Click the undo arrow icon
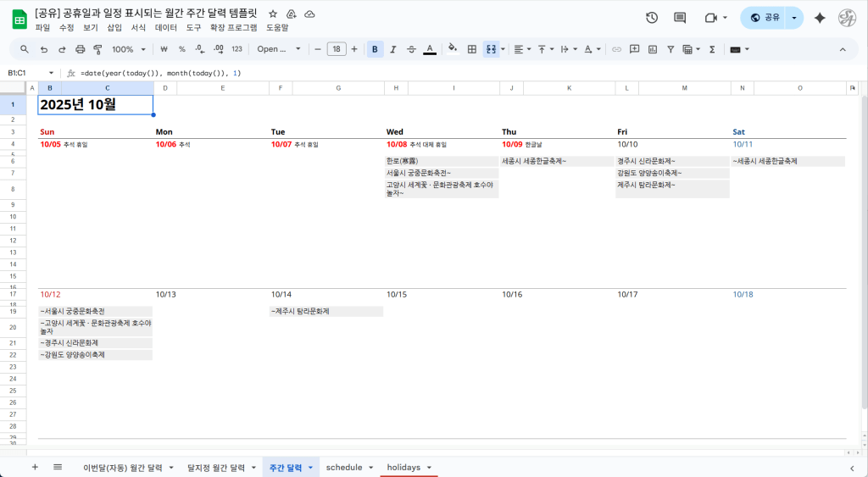Viewport: 868px width, 477px height. click(43, 49)
